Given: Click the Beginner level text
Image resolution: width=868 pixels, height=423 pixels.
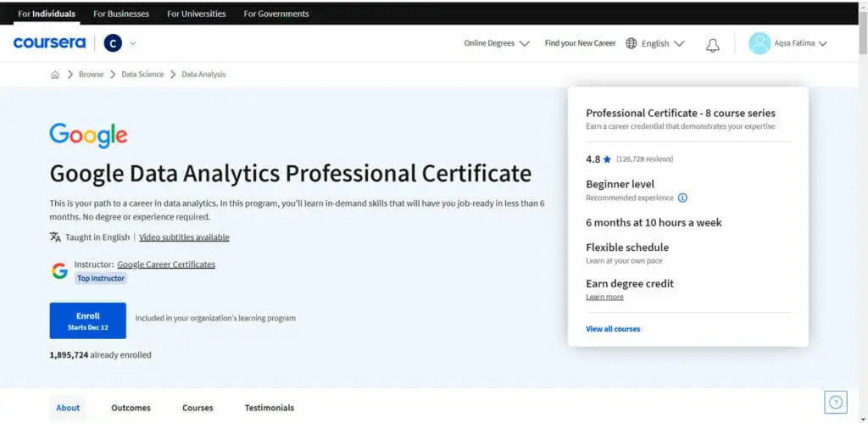Looking at the screenshot, I should pos(620,184).
